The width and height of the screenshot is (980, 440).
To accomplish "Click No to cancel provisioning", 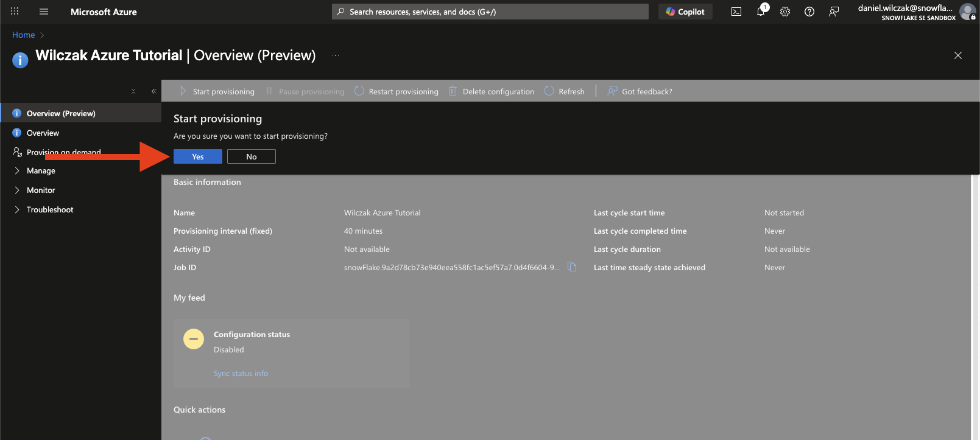I will [252, 157].
